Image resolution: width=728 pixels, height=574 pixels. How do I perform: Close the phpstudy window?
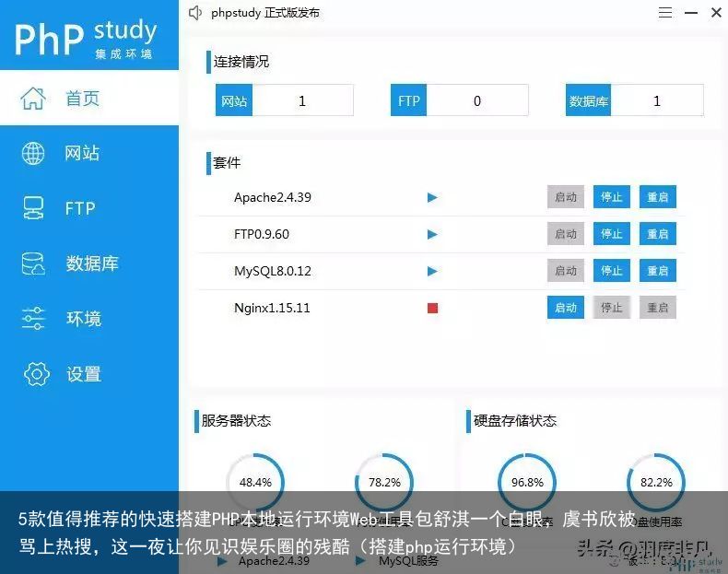(716, 13)
